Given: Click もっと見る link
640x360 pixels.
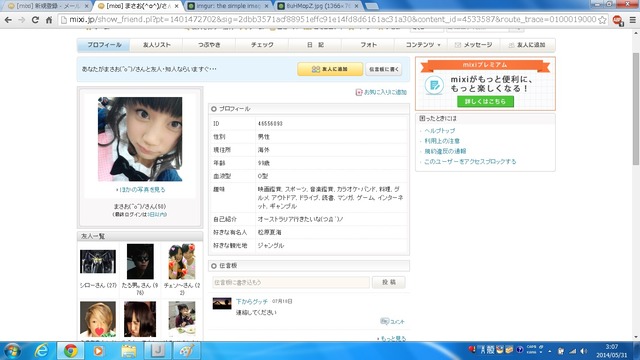Looking at the screenshot, I should [392, 338].
